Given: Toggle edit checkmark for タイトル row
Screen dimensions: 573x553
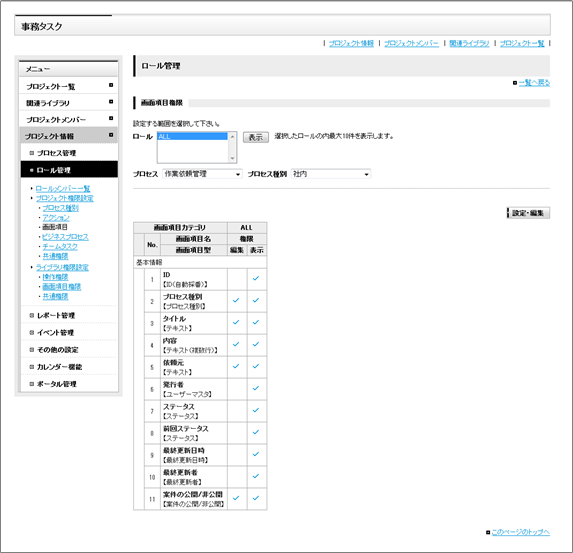Looking at the screenshot, I should pyautogui.click(x=236, y=322).
